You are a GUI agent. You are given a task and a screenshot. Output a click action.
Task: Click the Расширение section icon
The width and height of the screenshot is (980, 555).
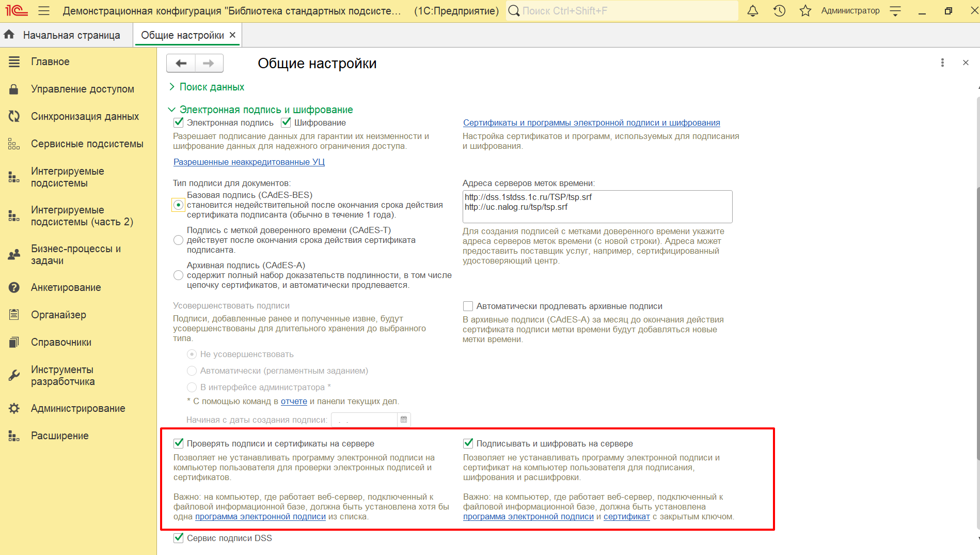coord(14,436)
